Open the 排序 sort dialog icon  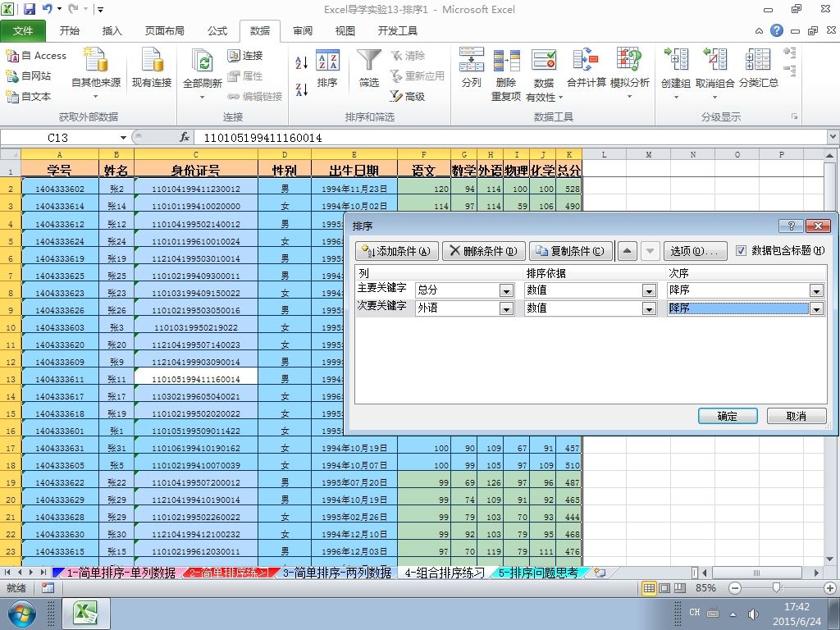[x=327, y=61]
